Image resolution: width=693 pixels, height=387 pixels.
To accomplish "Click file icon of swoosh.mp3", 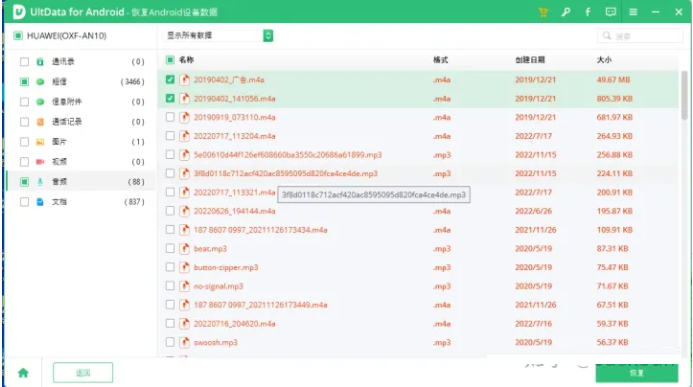I will (184, 342).
